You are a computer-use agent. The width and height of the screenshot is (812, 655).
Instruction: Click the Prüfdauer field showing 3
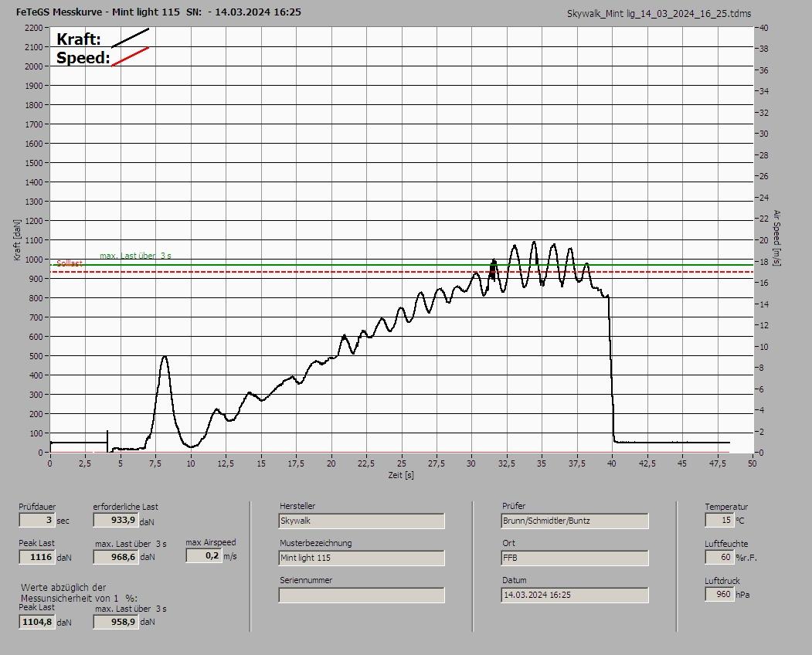tap(36, 520)
